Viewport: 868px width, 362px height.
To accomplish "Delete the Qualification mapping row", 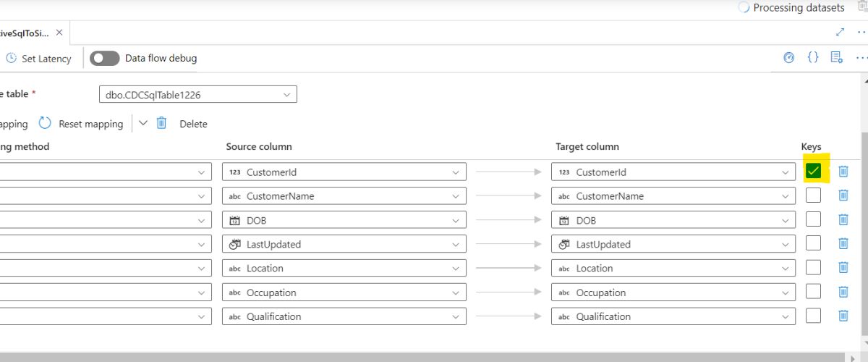I will coord(843,316).
